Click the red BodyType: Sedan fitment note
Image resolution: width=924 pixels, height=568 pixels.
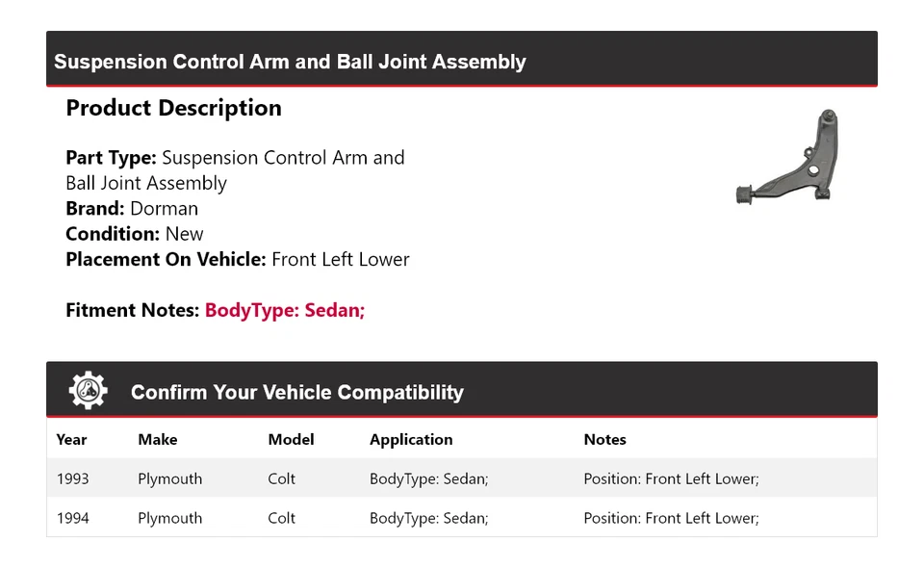click(x=285, y=310)
